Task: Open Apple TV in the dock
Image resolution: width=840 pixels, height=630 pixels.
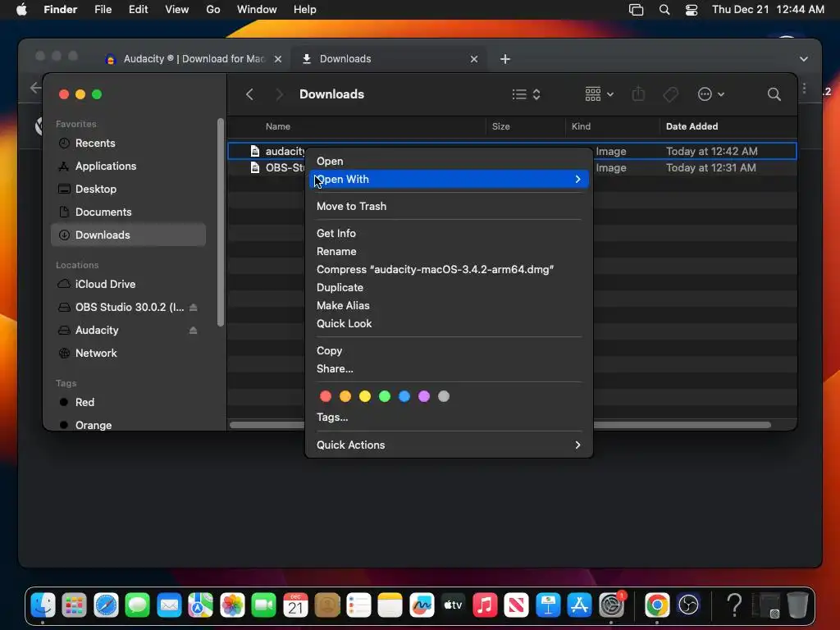Action: pyautogui.click(x=453, y=605)
